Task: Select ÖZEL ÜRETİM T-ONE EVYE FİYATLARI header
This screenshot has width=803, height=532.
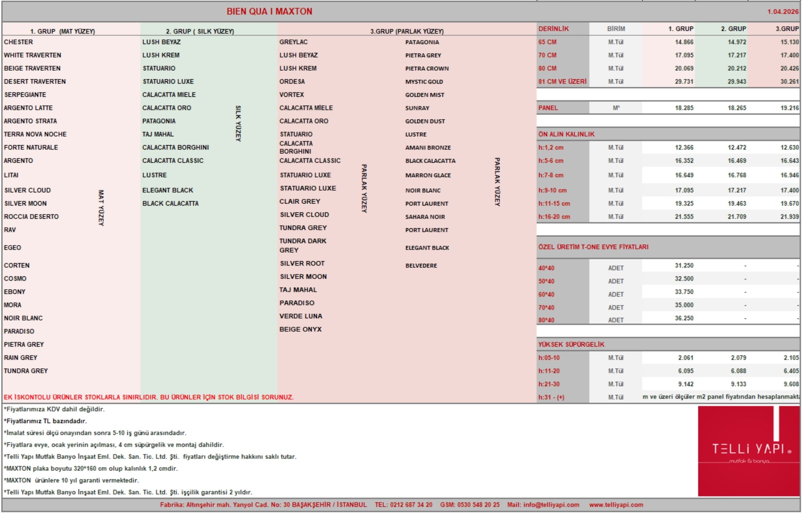Action: click(x=593, y=247)
